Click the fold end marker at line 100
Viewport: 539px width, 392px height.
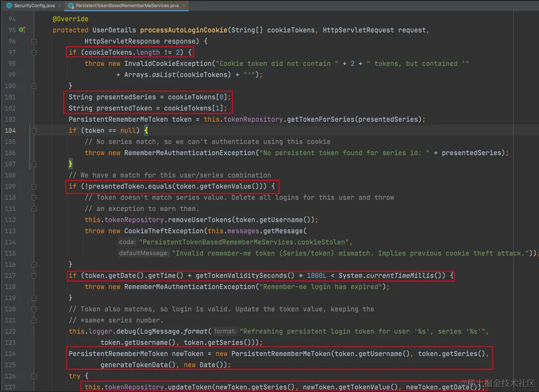point(34,86)
